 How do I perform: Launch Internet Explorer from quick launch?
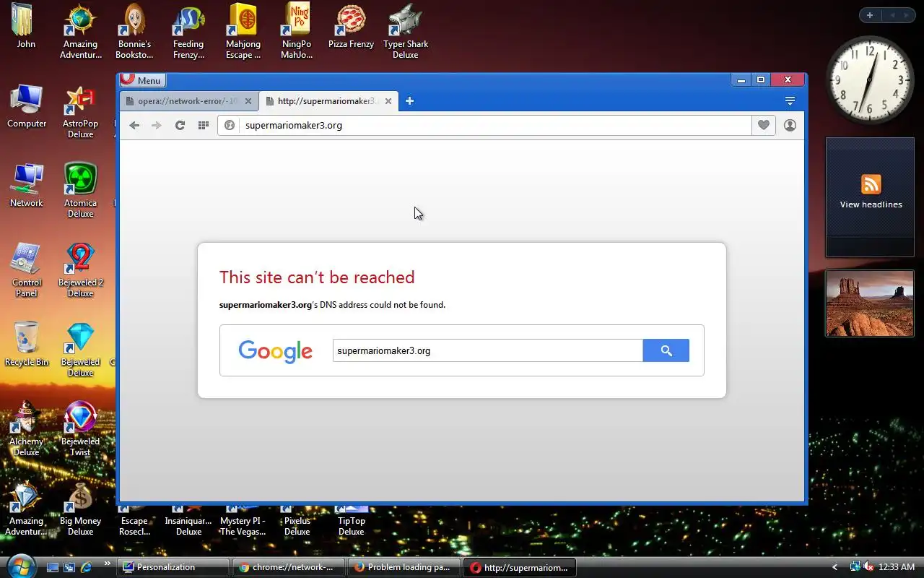pos(87,567)
